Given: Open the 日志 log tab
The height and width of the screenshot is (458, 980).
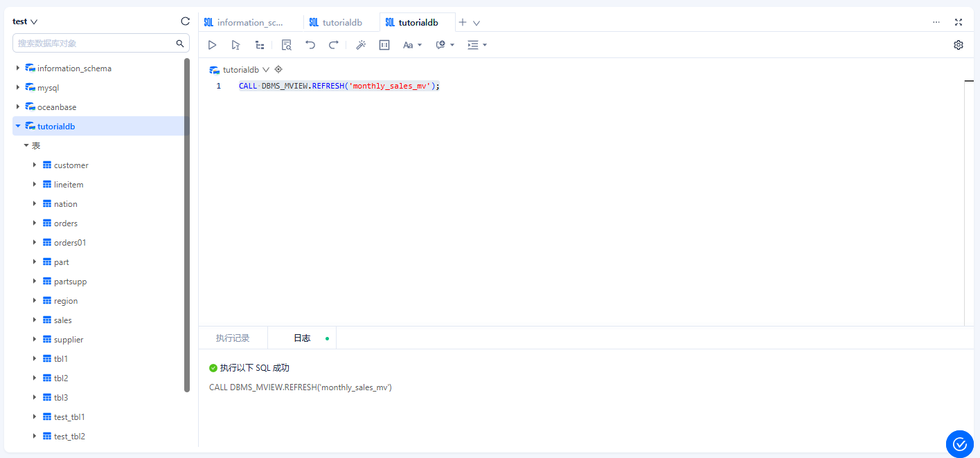Looking at the screenshot, I should [302, 338].
